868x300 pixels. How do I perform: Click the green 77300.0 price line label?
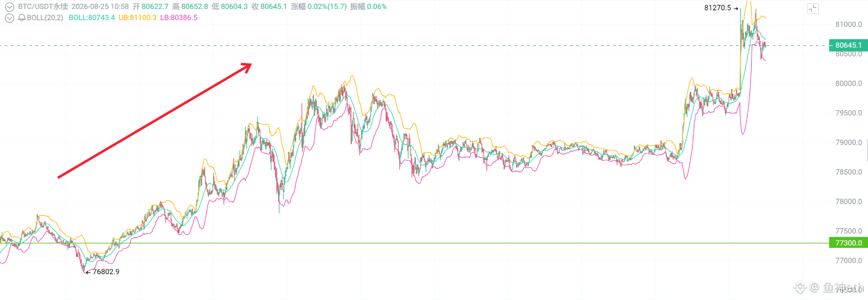point(848,243)
